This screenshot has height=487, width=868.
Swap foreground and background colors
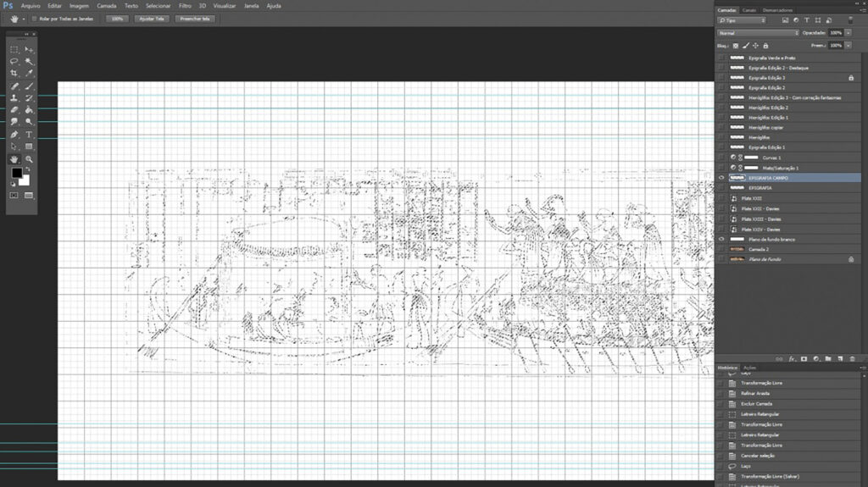pos(28,169)
